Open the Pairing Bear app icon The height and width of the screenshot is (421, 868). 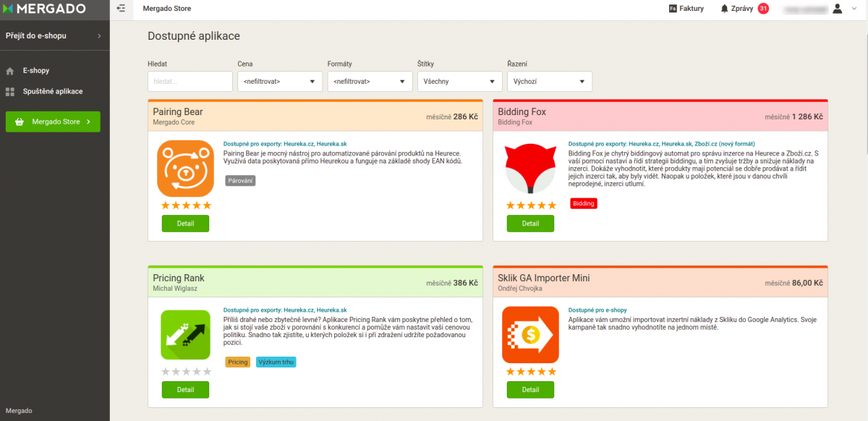(x=186, y=169)
